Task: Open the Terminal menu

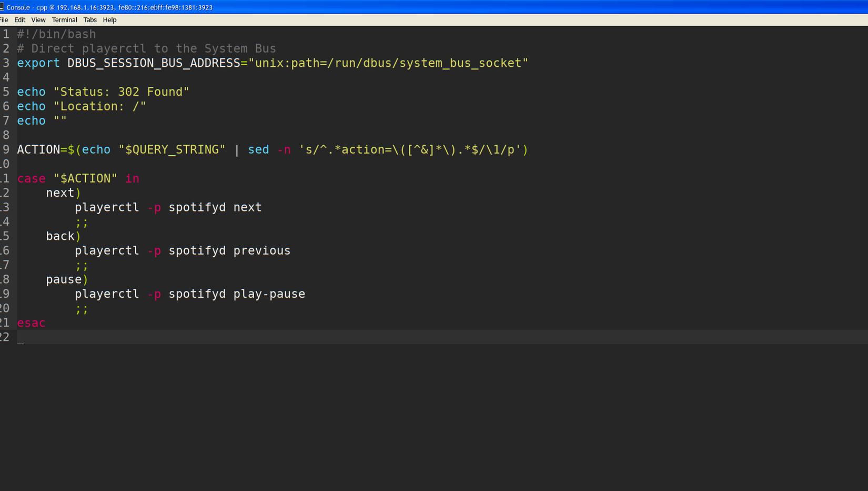Action: tap(64, 20)
